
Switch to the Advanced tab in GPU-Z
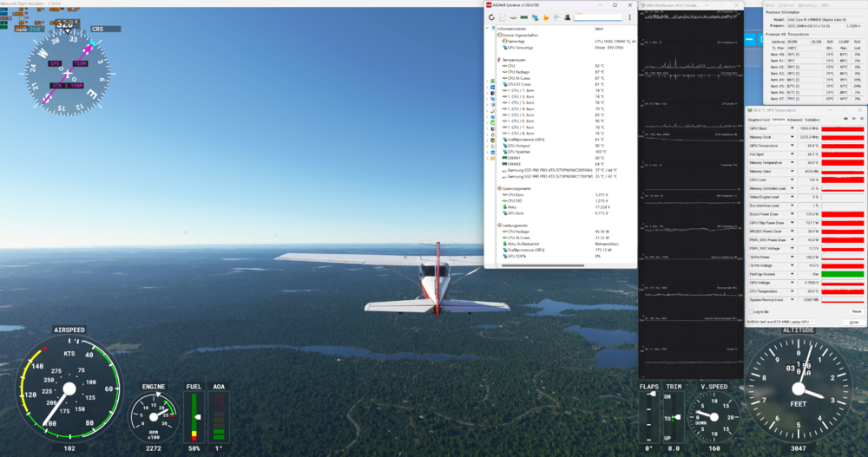pos(794,120)
